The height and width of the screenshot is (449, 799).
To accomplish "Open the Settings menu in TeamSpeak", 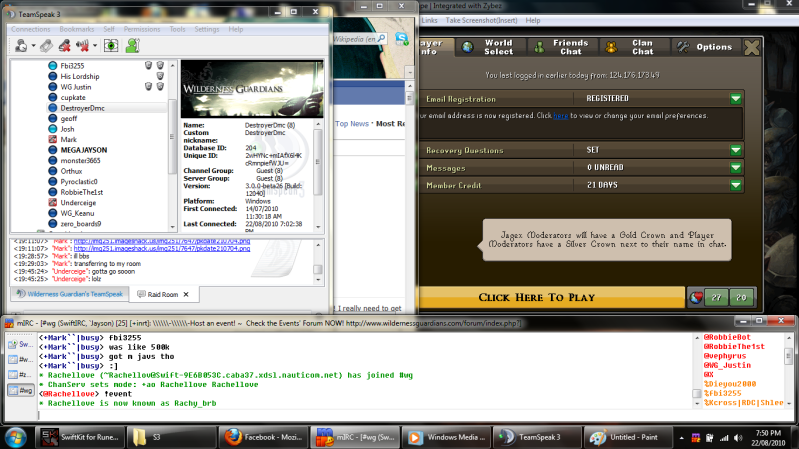I will (206, 29).
